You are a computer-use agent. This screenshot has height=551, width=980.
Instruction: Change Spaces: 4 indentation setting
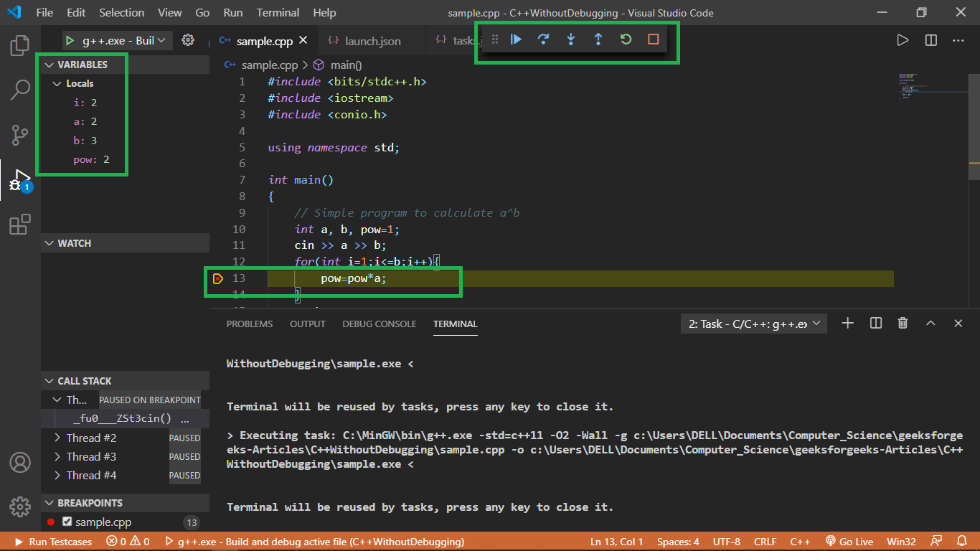click(678, 542)
